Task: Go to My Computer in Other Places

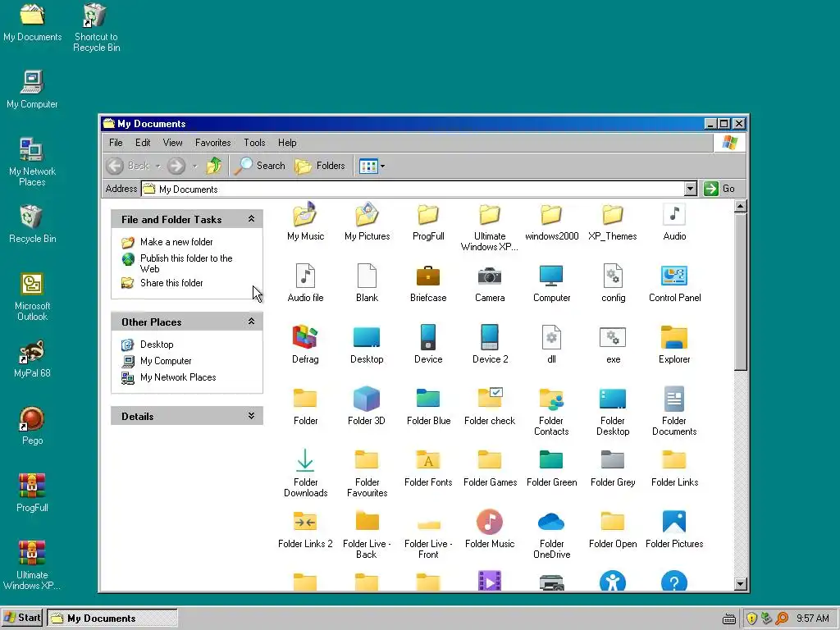Action: pos(166,361)
